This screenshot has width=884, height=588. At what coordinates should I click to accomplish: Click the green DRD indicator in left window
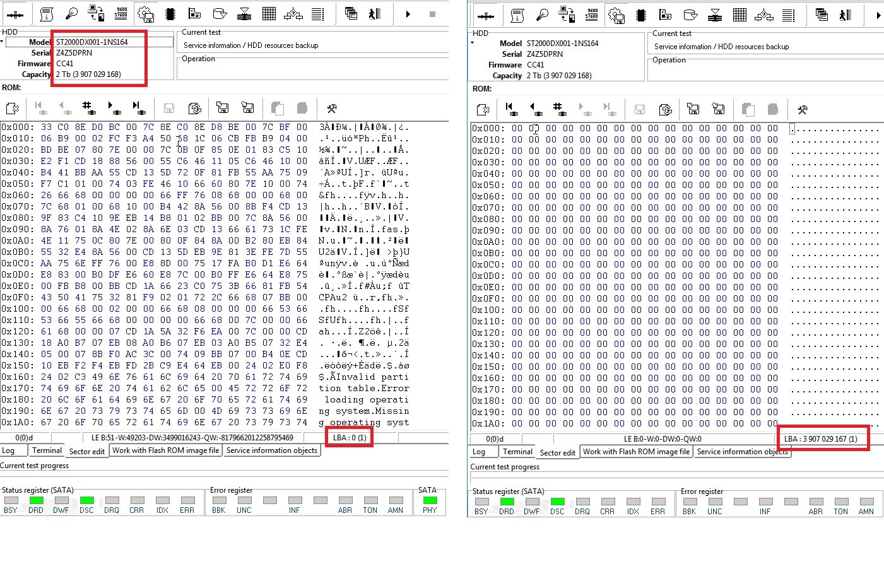coord(36,500)
